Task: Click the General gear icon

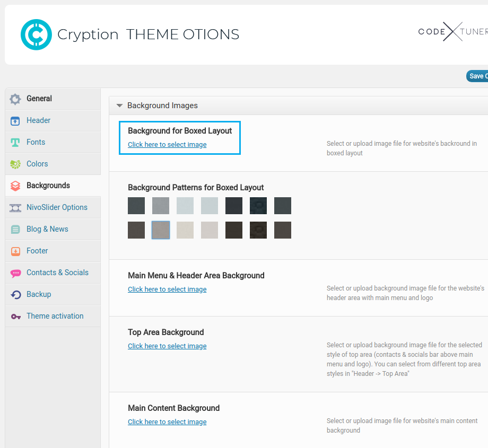Action: [15, 99]
